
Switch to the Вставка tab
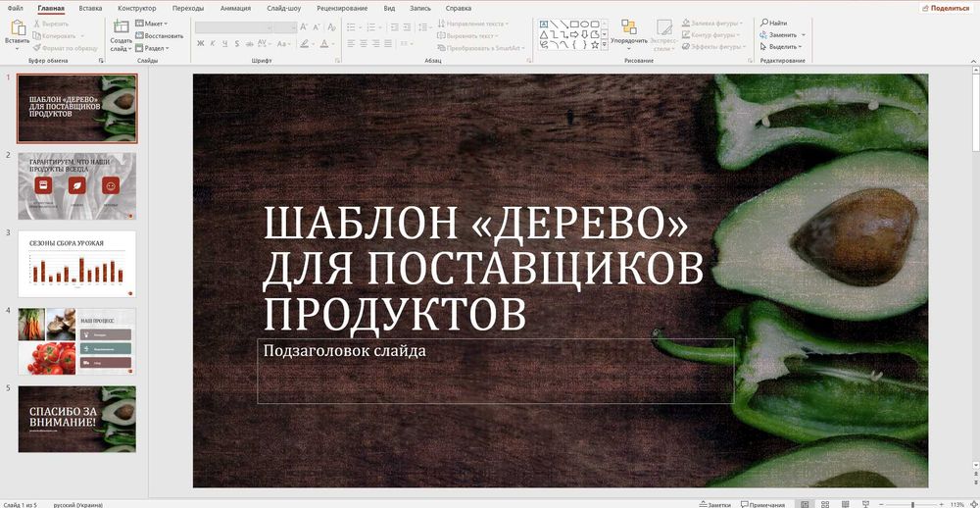point(90,8)
